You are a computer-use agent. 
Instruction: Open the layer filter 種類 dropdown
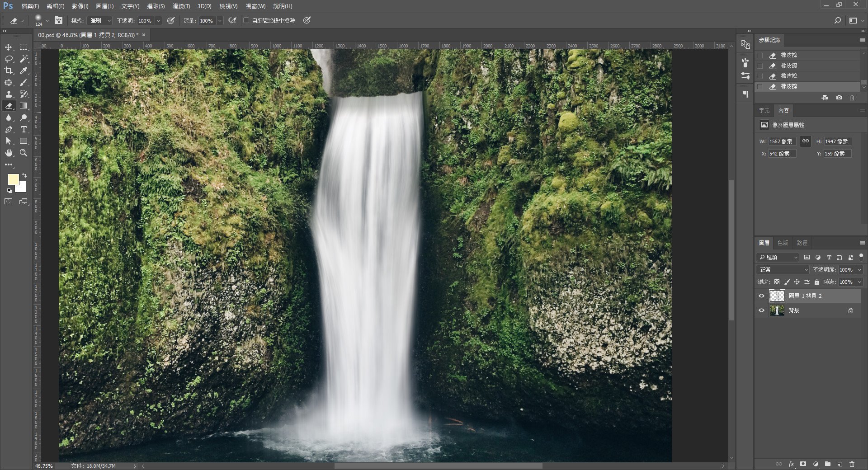778,257
